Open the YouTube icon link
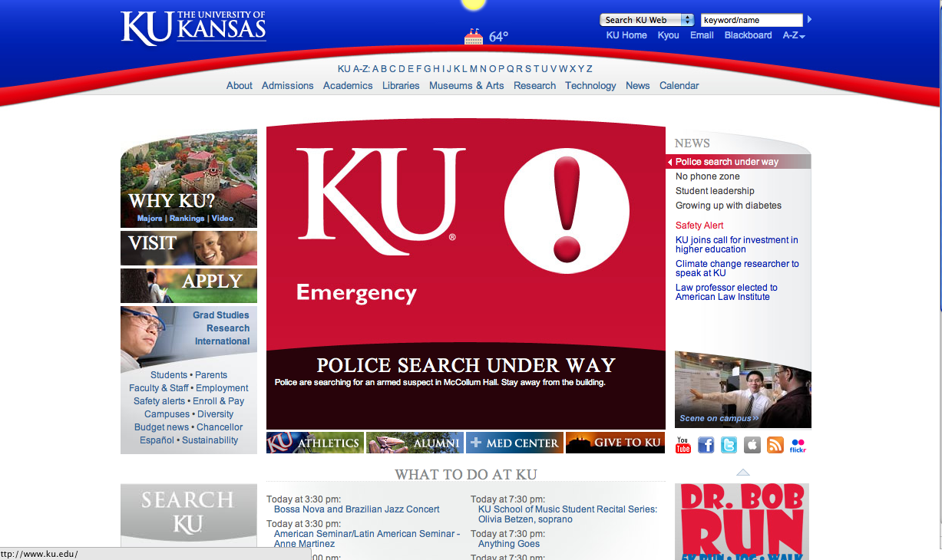This screenshot has width=942, height=560. 683,445
